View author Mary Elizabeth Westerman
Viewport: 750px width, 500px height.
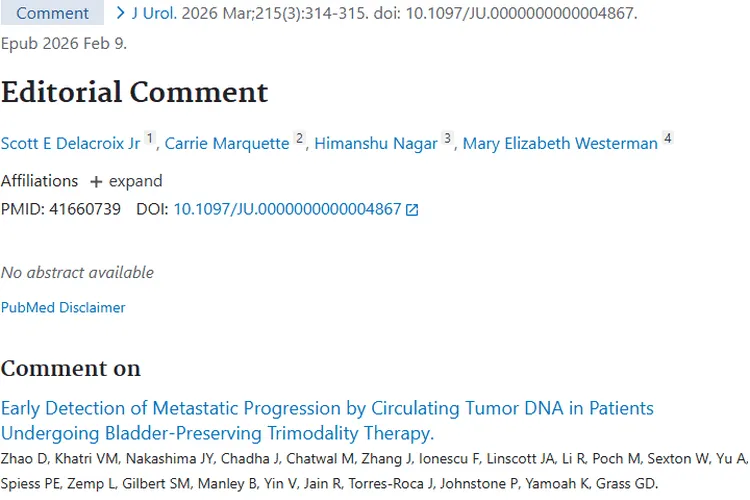pos(560,144)
